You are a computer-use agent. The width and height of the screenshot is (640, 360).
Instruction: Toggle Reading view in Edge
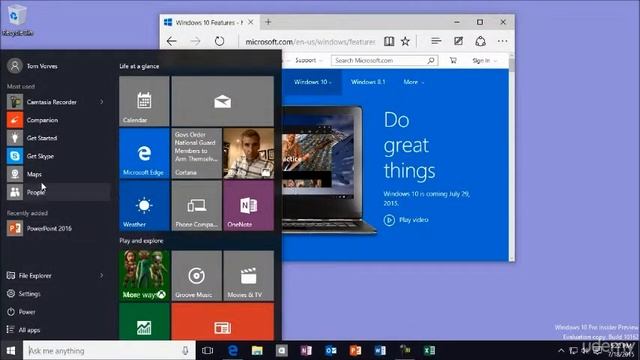click(389, 41)
